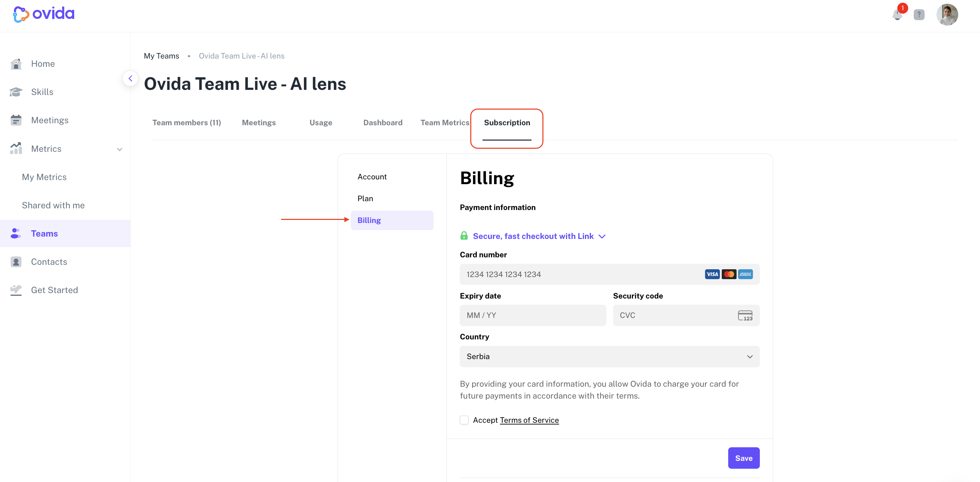Click the Contacts person icon
Screen dimensions: 980x482
(x=16, y=262)
